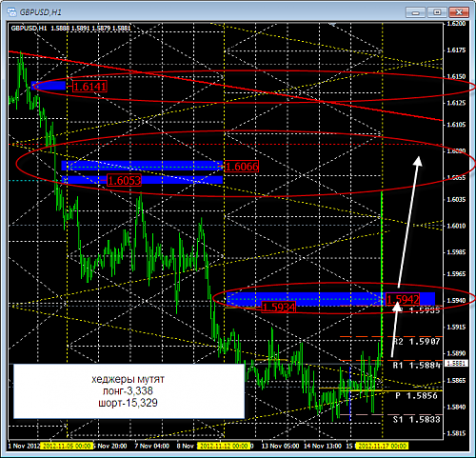Minimize the GBPUSD,H1 chart window

(x=415, y=12)
